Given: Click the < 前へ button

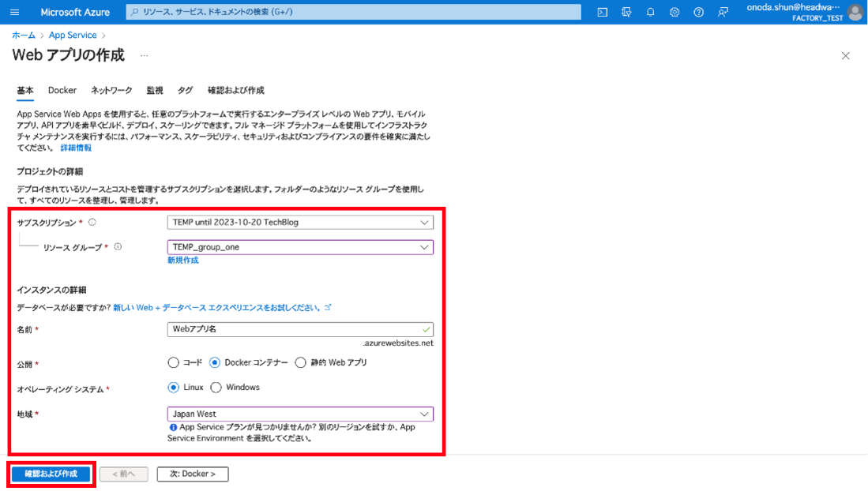Looking at the screenshot, I should coord(123,474).
